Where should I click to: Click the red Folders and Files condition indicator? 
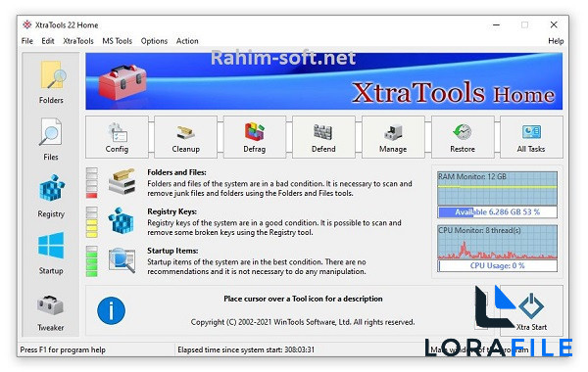[x=92, y=183]
